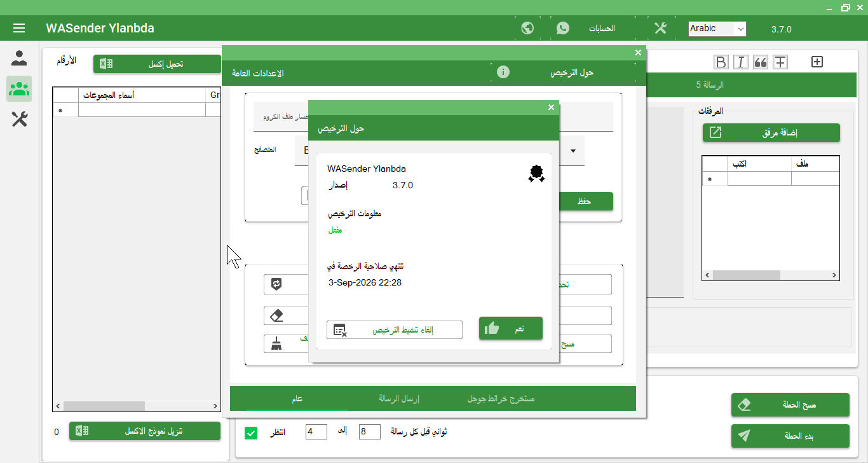
Task: Select the groups icon in sidebar
Action: pyautogui.click(x=20, y=88)
